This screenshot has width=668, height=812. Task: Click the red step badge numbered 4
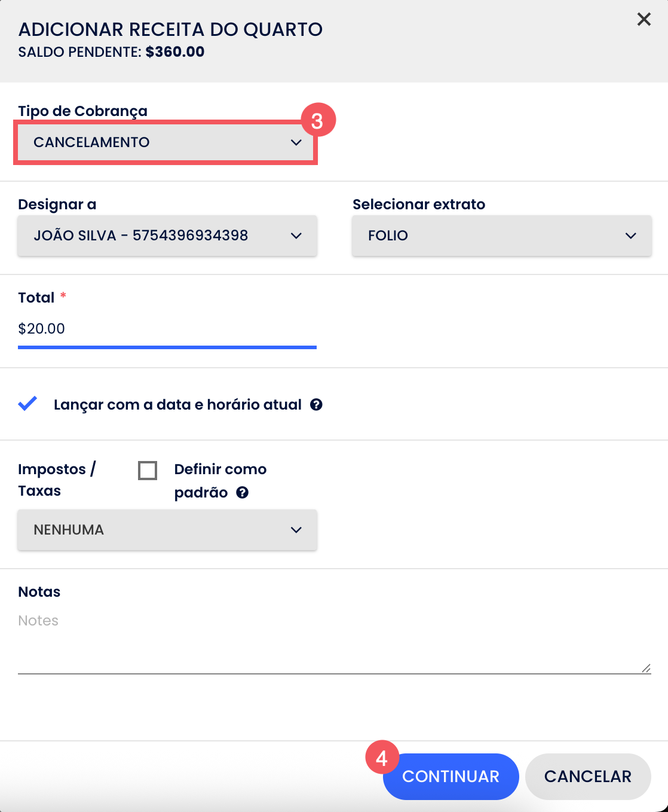coord(382,758)
